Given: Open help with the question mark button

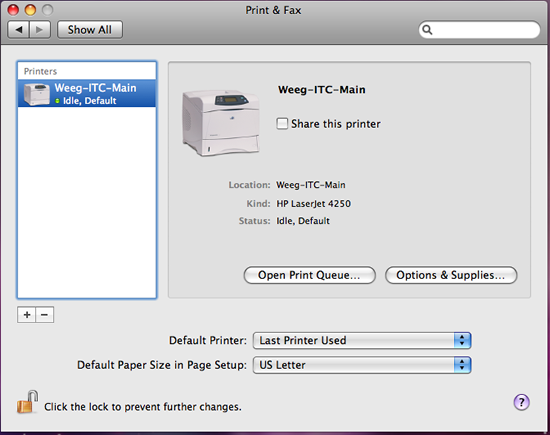Looking at the screenshot, I should click(x=521, y=402).
